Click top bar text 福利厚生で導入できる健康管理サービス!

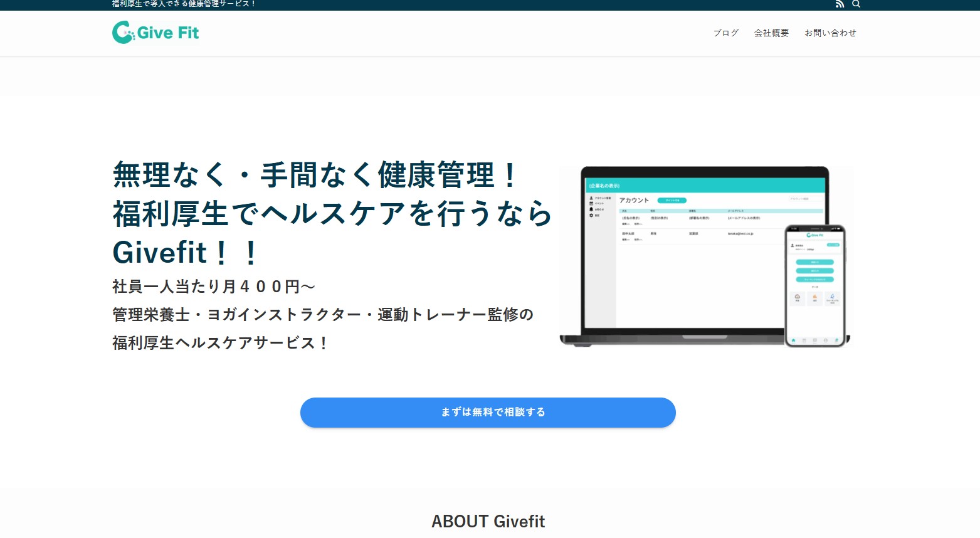(184, 4)
